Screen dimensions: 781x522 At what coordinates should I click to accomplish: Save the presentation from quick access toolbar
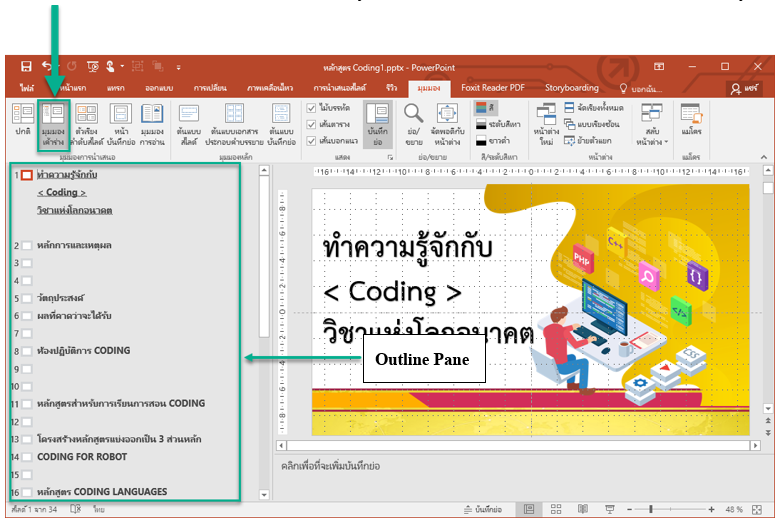click(x=26, y=66)
